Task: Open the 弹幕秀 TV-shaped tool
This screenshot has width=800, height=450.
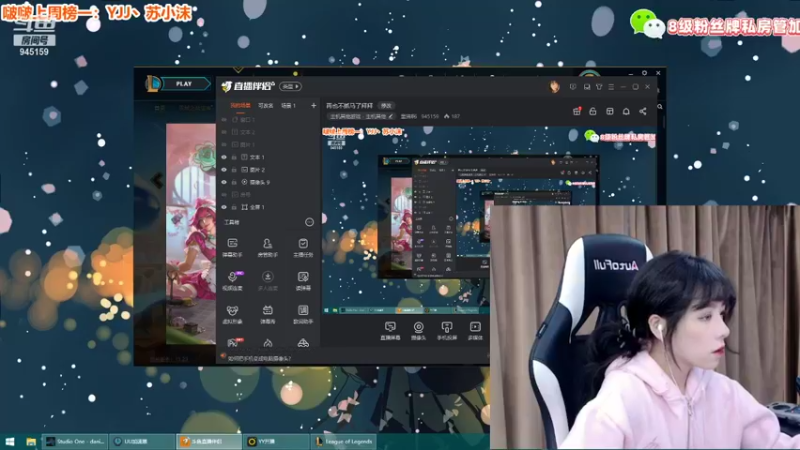Action: 267,315
